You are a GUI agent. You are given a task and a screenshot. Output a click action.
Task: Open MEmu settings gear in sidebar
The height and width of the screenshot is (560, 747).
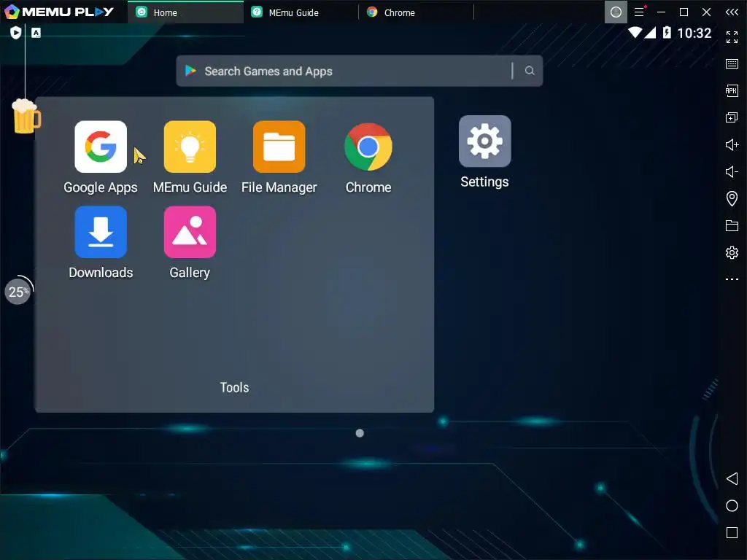732,252
